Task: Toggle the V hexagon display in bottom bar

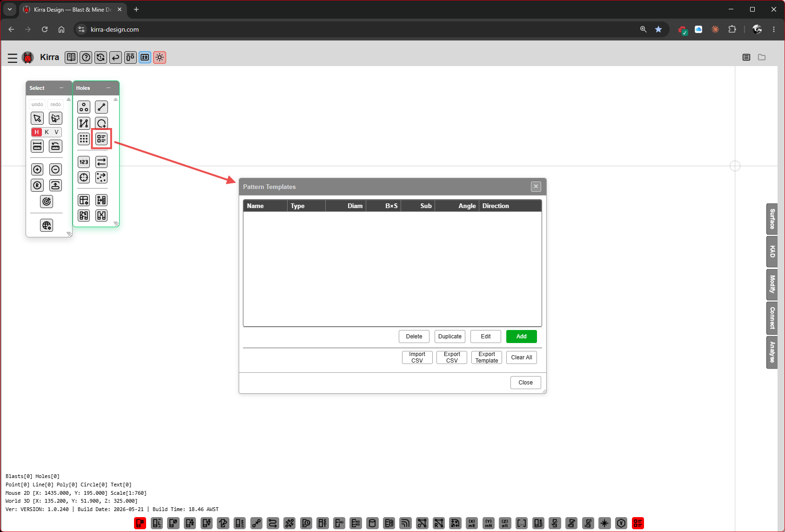Action: tap(621, 523)
